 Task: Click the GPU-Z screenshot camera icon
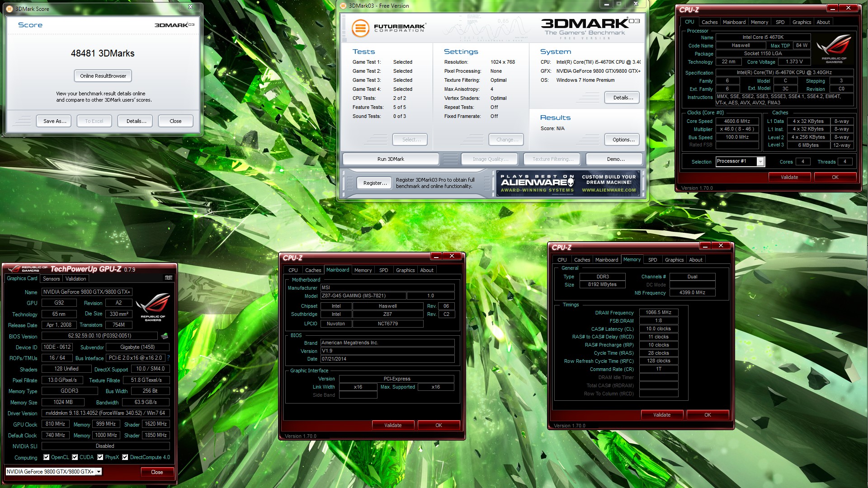(x=169, y=278)
